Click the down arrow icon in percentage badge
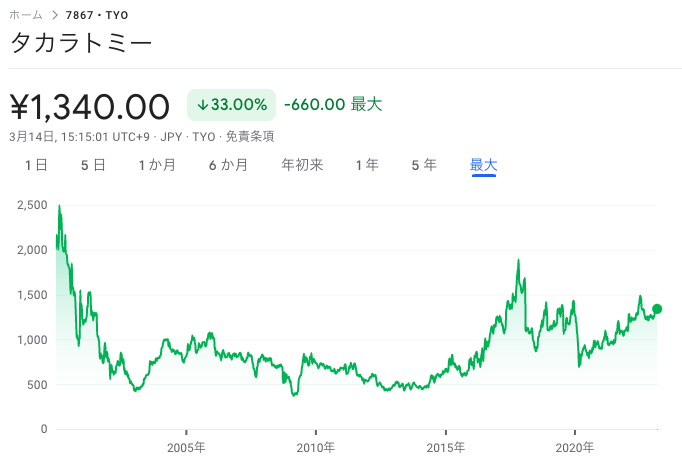Viewport: 682px width, 462px height. (202, 105)
